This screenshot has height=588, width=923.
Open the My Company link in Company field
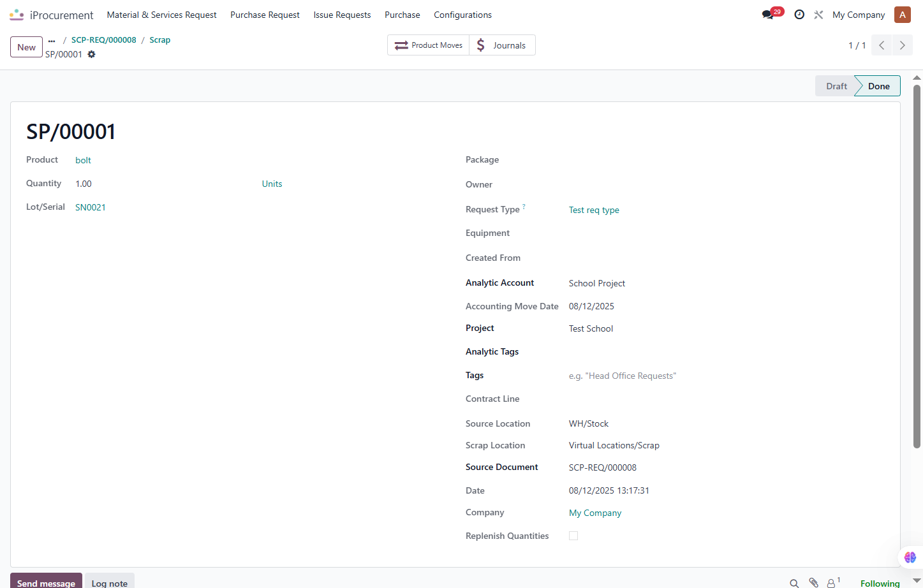(x=595, y=513)
